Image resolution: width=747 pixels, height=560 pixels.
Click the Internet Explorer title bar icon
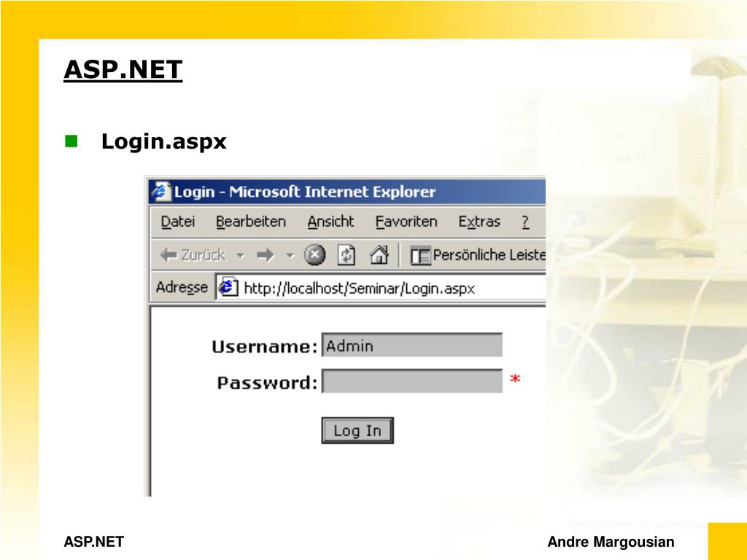[x=160, y=192]
